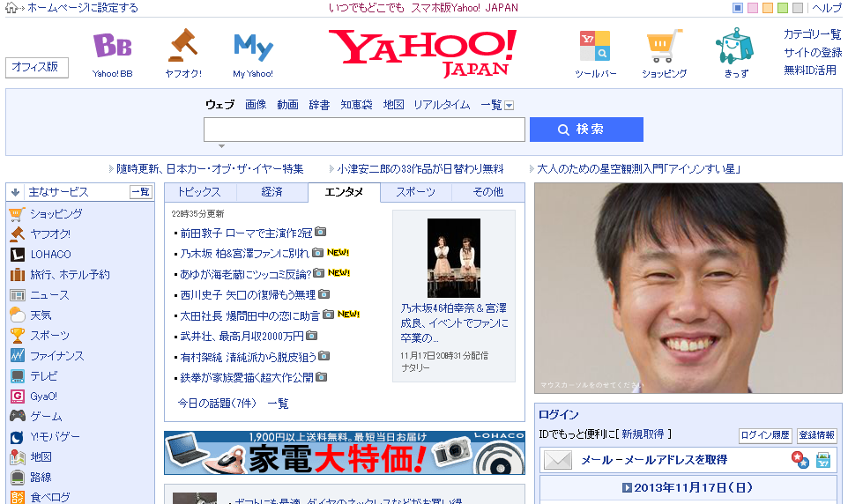Click the ニュース icon in sidebar

(x=18, y=295)
